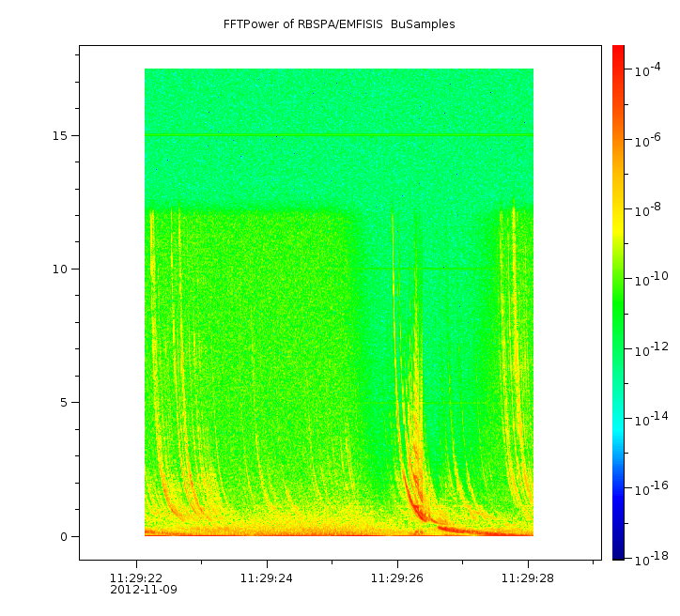
Task: Click the plot title "FFTPower of RBSPA/EMFISIS BuSamples"
Action: (x=339, y=24)
